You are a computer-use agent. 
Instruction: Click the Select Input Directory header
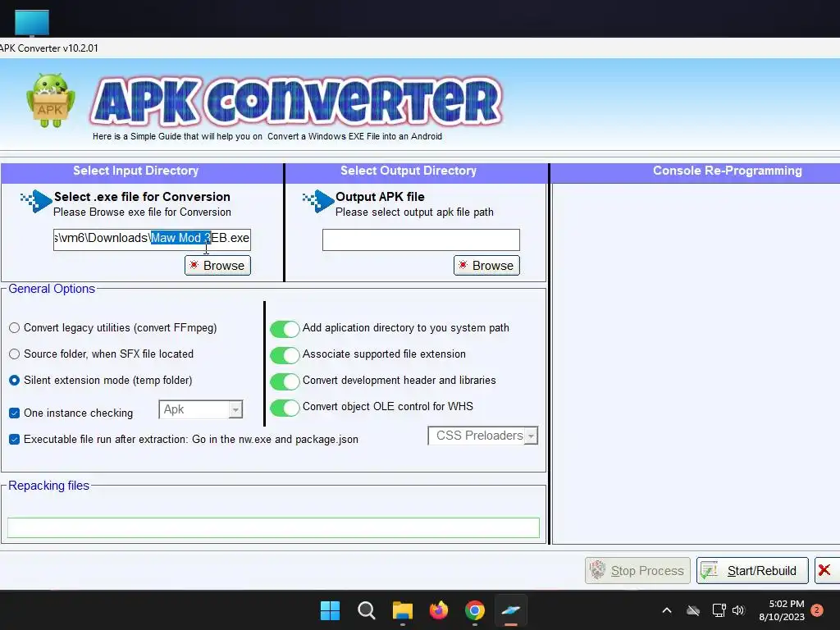pyautogui.click(x=135, y=171)
